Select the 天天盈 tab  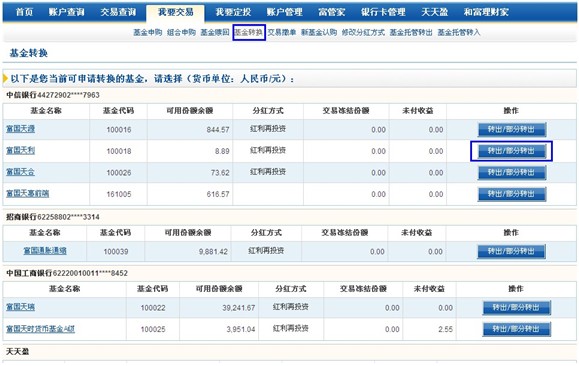435,12
